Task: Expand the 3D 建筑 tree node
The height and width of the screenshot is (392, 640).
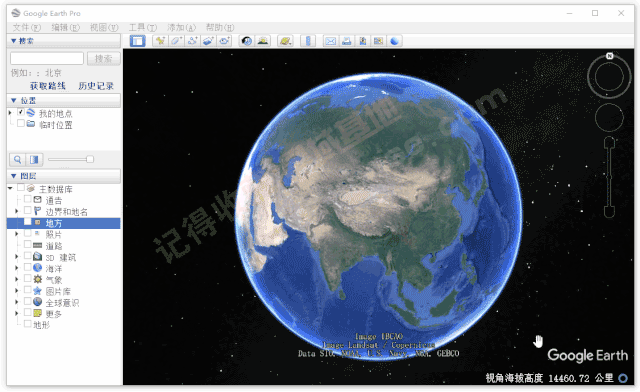Action: tap(17, 257)
